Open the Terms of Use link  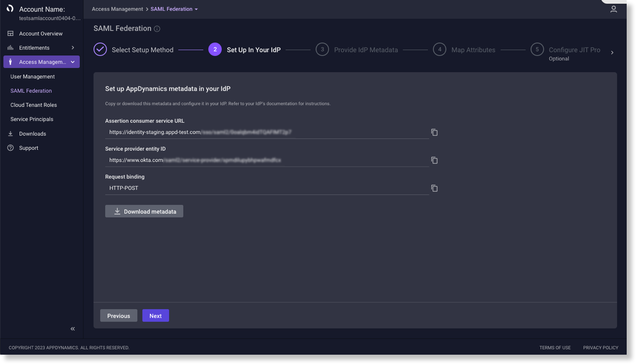pyautogui.click(x=555, y=348)
